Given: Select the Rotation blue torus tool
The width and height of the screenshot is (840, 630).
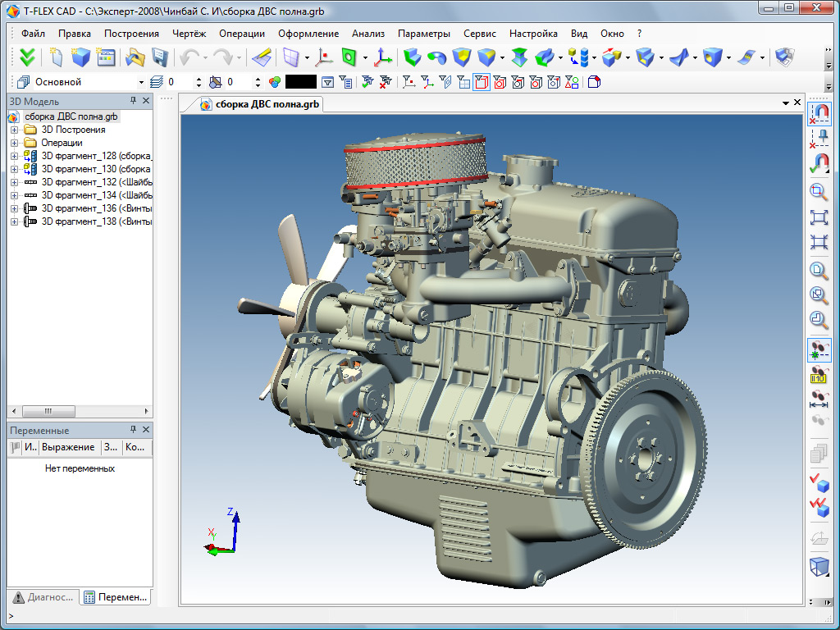Looking at the screenshot, I should point(436,57).
